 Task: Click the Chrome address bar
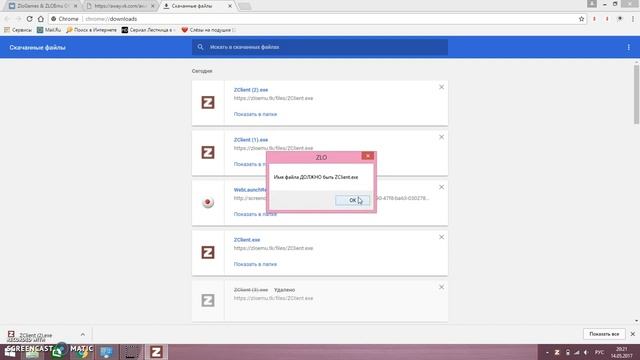pyautogui.click(x=314, y=19)
